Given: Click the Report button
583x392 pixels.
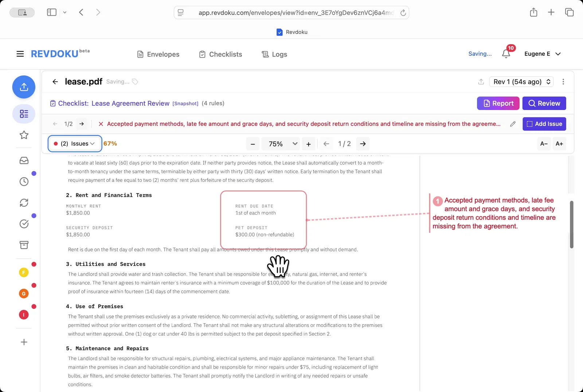Looking at the screenshot, I should (x=498, y=103).
